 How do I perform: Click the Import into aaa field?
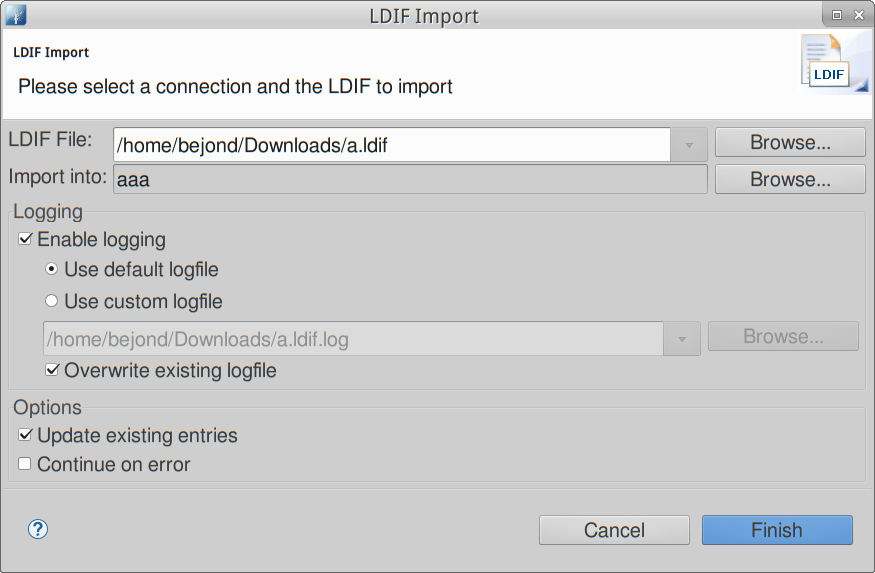(x=410, y=179)
